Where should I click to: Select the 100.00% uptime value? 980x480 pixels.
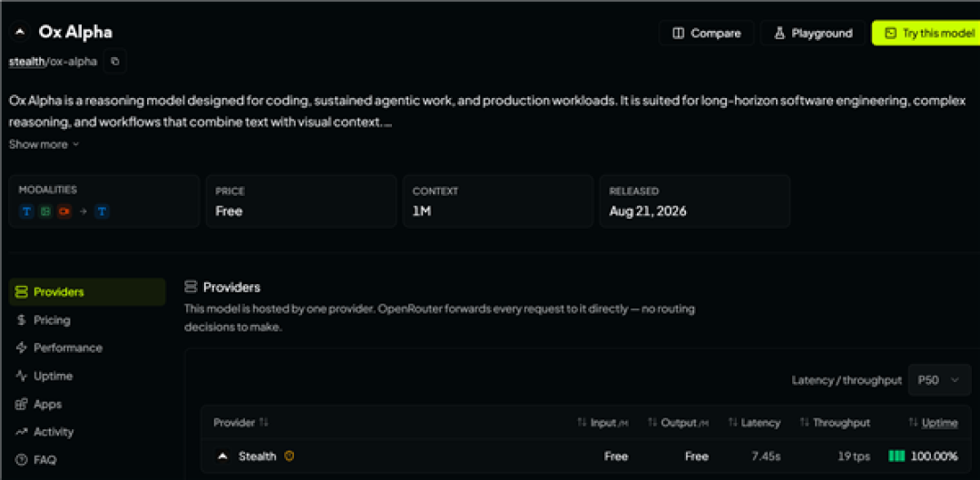tap(935, 456)
